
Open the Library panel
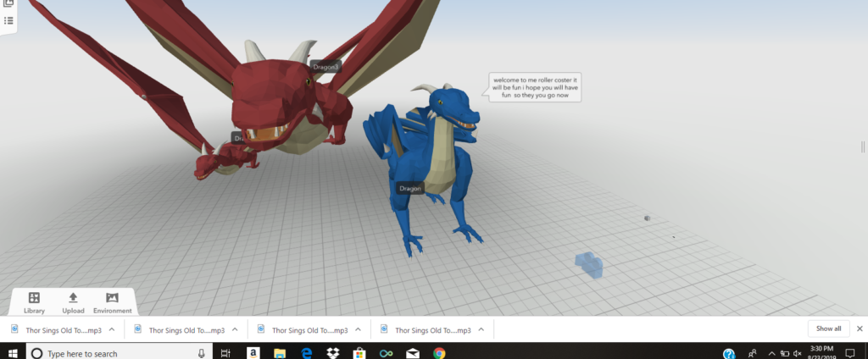(x=34, y=303)
